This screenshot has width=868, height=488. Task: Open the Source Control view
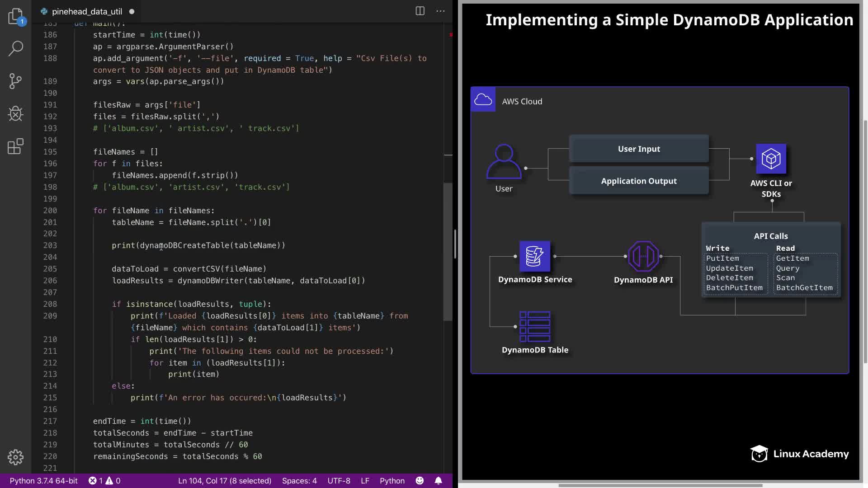pos(15,81)
